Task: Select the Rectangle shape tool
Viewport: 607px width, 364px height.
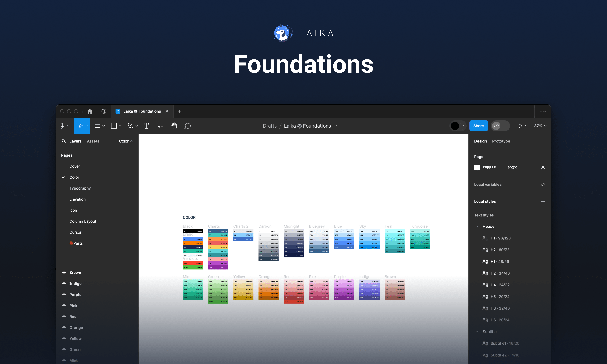Action: coord(114,126)
